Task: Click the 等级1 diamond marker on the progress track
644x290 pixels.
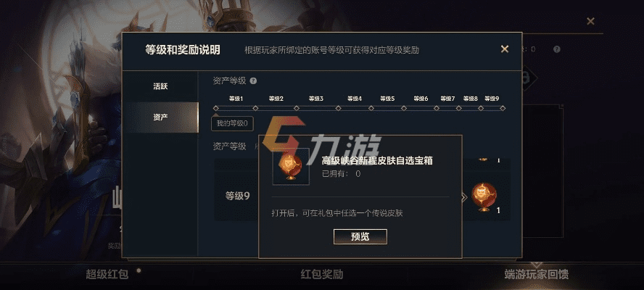Action: click(x=255, y=109)
